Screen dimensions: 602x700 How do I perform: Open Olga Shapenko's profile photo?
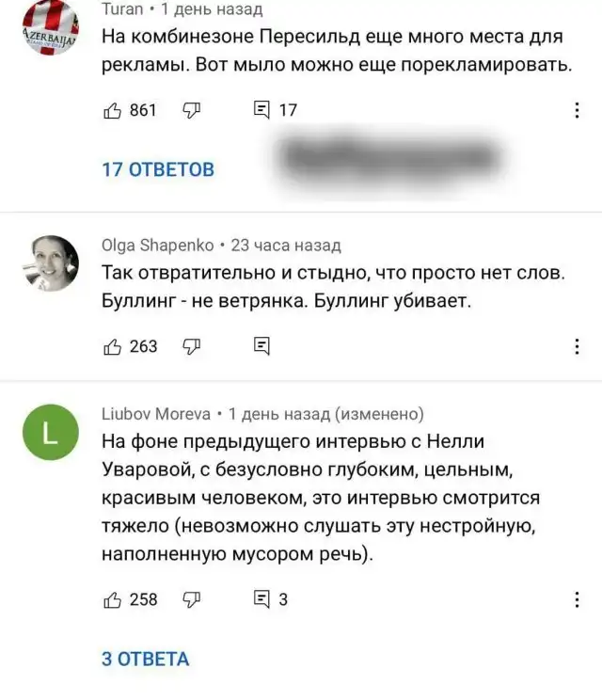pos(50,263)
